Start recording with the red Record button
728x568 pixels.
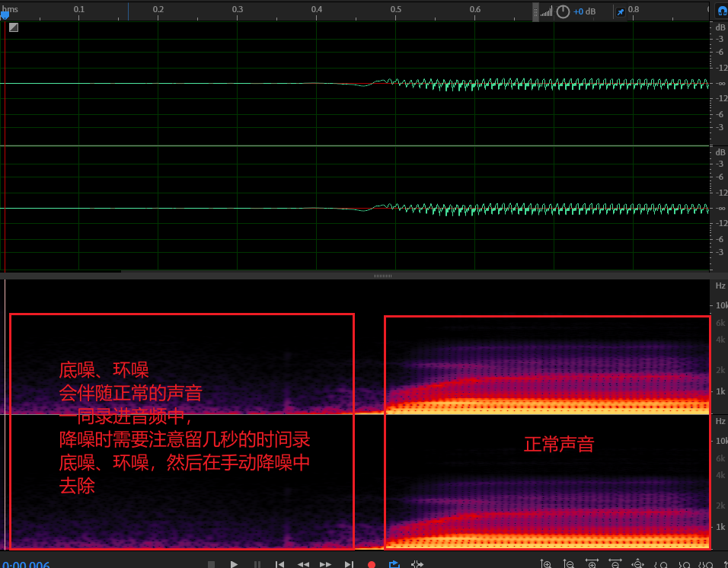click(372, 564)
